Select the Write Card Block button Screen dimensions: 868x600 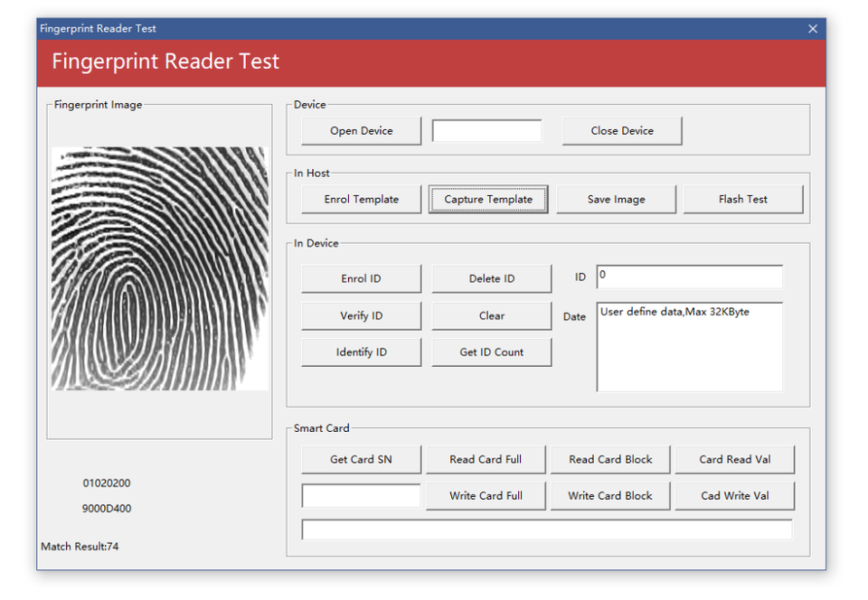pos(609,496)
